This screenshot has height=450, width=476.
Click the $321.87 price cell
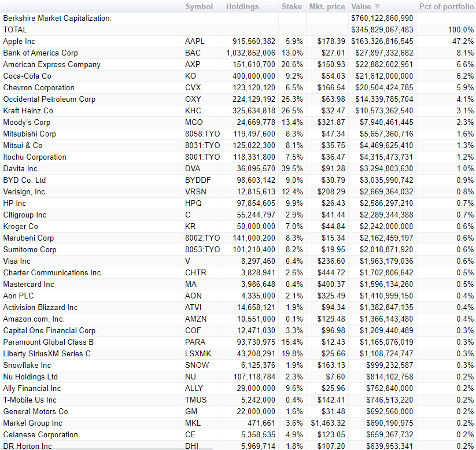click(x=331, y=122)
